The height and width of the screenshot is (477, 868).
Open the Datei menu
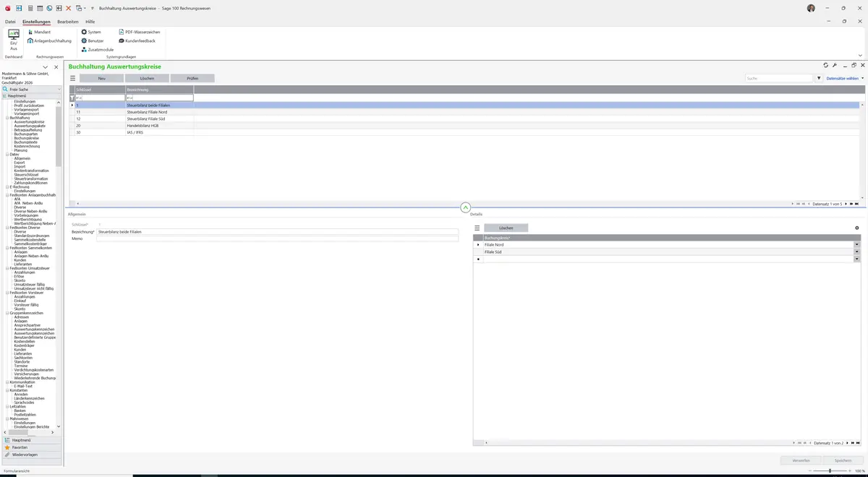[10, 22]
